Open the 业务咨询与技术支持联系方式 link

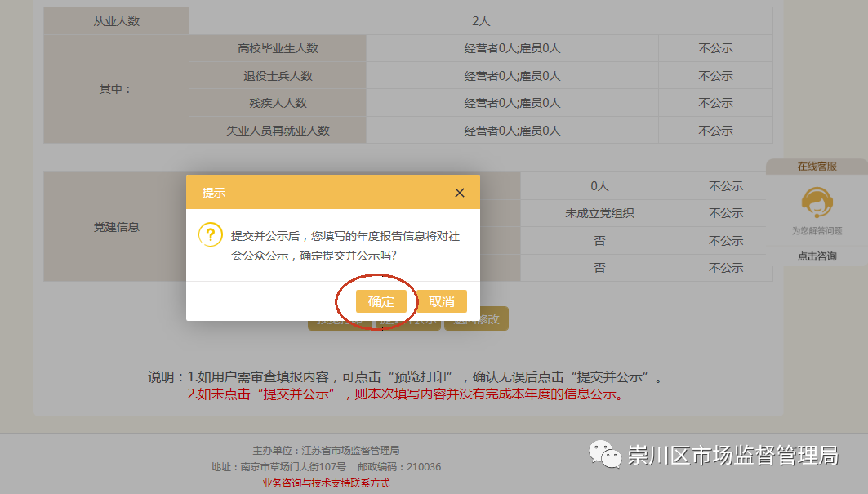point(326,483)
